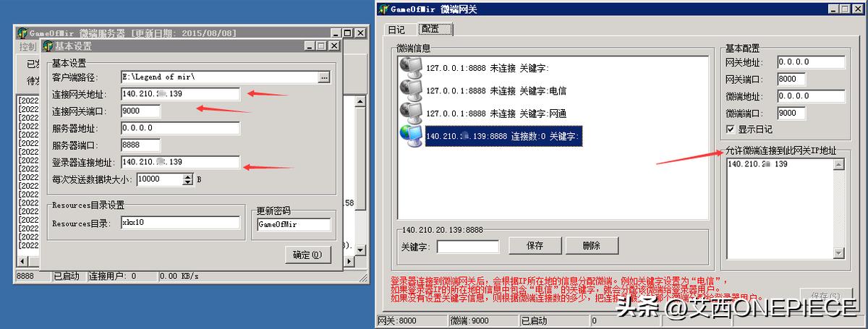Select the entry with 关键字:电信
The height and width of the screenshot is (329, 868).
pyautogui.click(x=496, y=91)
